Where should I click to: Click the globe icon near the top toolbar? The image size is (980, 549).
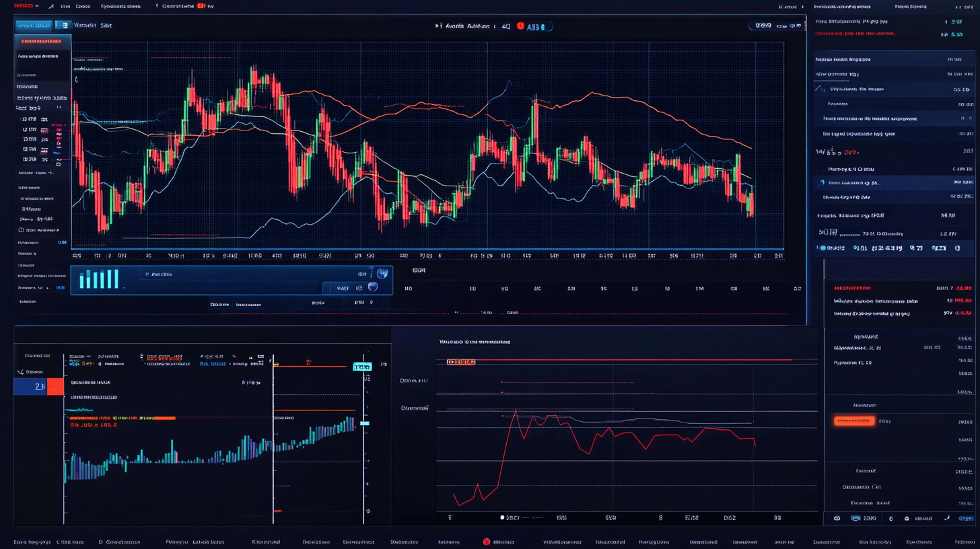[x=382, y=274]
